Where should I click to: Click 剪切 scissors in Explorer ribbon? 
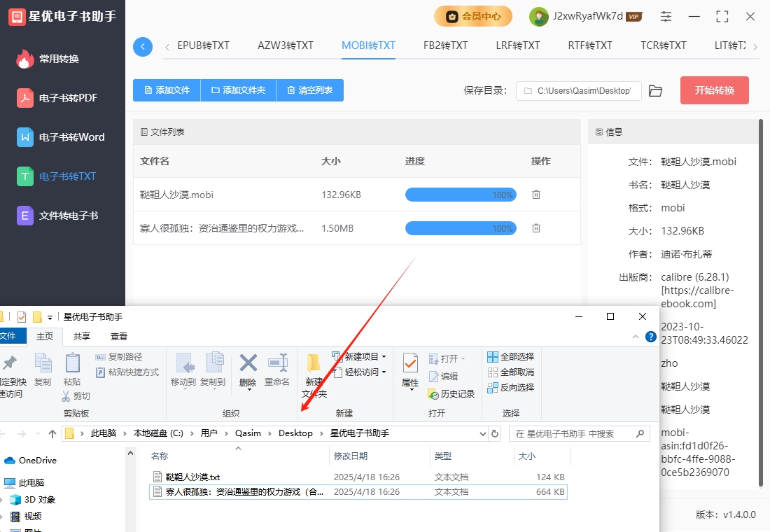pyautogui.click(x=76, y=396)
